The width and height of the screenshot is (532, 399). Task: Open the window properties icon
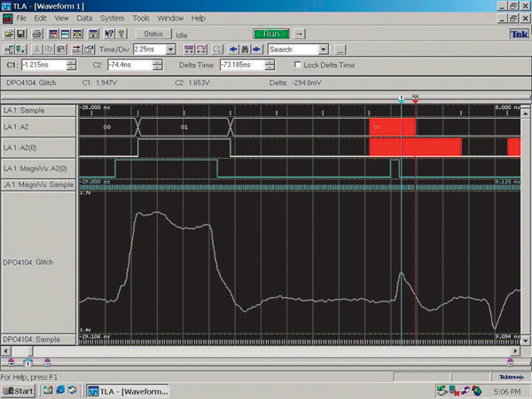pyautogui.click(x=89, y=50)
